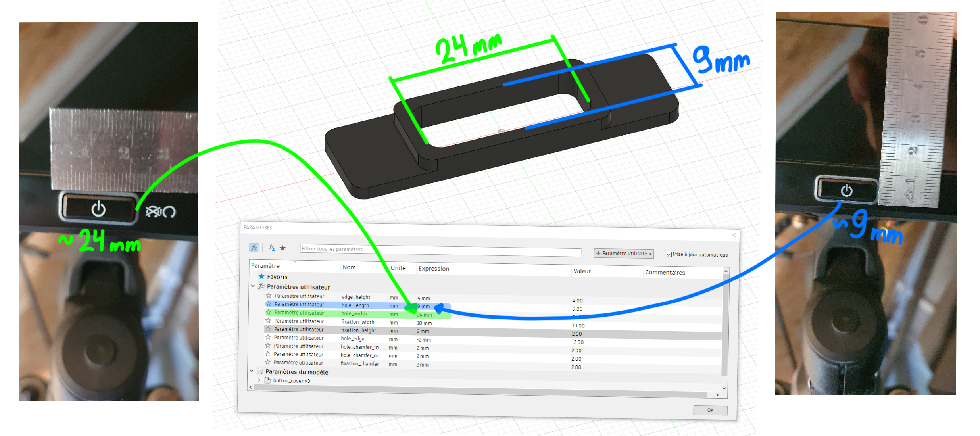
Task: Select the button_cover v3 tree item
Action: 292,380
